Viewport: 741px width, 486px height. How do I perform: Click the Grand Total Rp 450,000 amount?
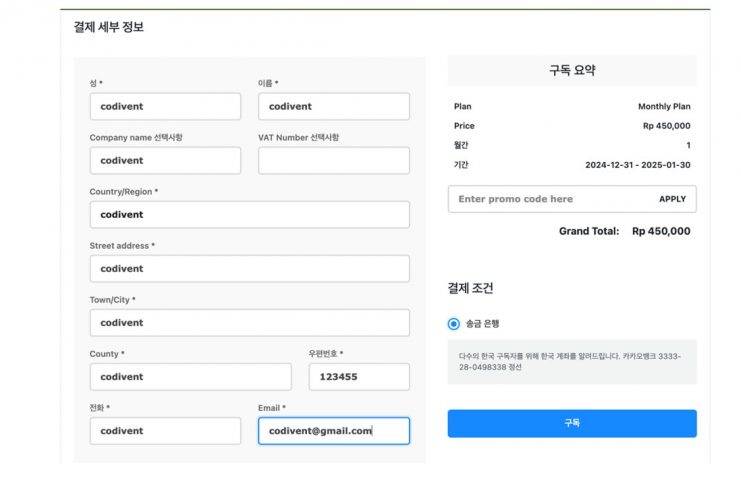point(660,231)
